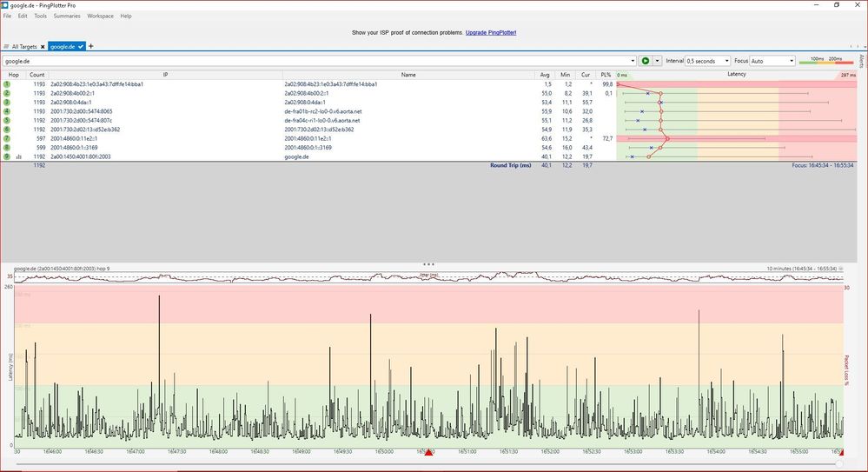Open the trace button options arrow
This screenshot has height=472, width=868.
(657, 61)
